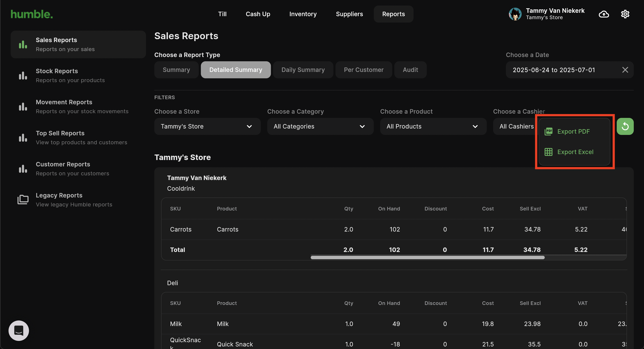
Task: Click Sales Reports bar chart icon
Action: (x=23, y=45)
